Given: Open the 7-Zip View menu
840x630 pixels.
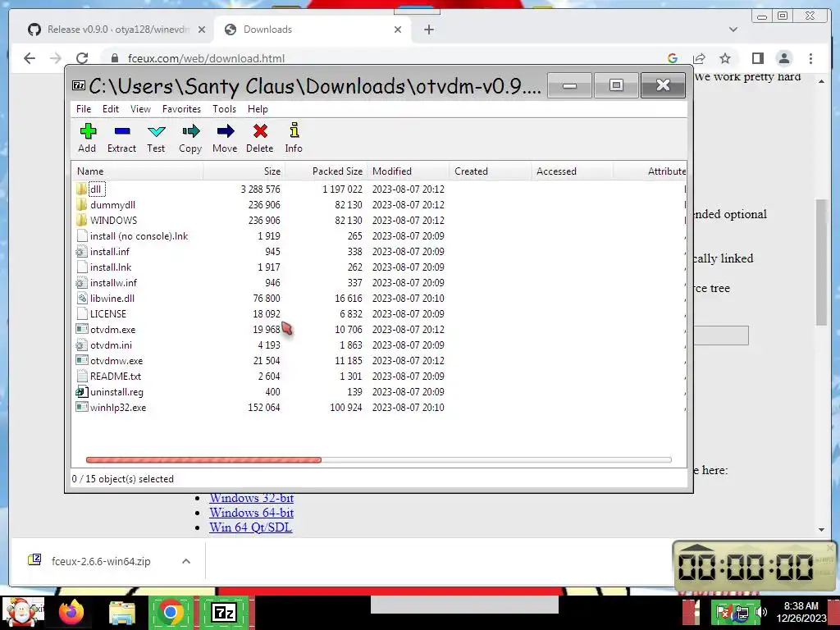Looking at the screenshot, I should click(x=140, y=109).
